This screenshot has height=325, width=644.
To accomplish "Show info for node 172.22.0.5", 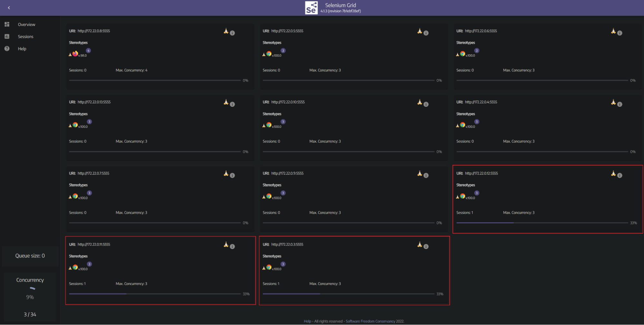I will pyautogui.click(x=426, y=33).
